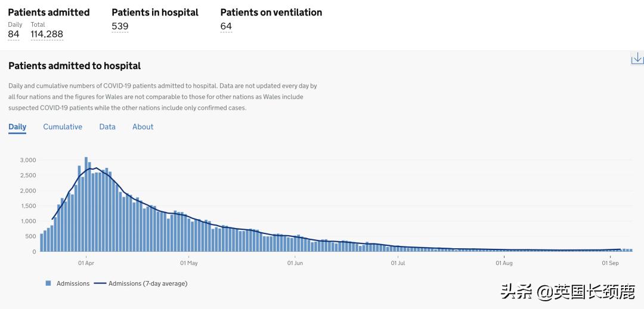This screenshot has height=309, width=644.
Task: Open the Data tab
Action: point(107,127)
